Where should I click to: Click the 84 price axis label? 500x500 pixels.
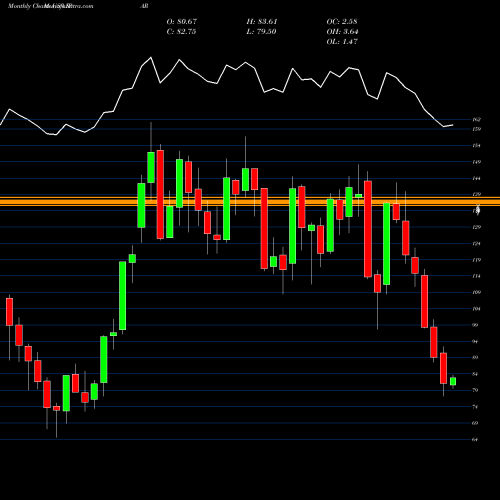pos(475,374)
